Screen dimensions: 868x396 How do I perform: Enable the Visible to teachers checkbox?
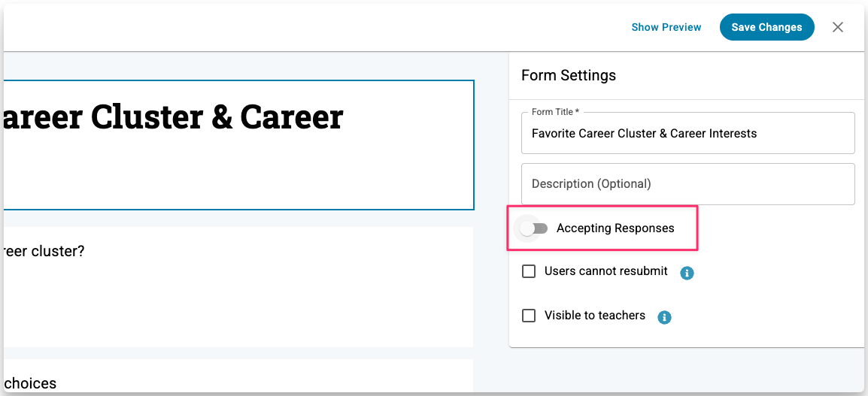pyautogui.click(x=529, y=316)
